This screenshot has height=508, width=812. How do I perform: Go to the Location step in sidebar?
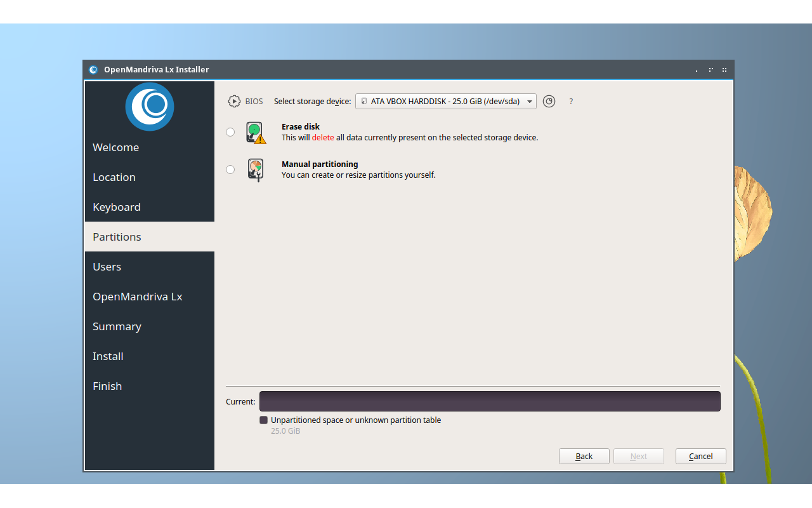pos(114,177)
